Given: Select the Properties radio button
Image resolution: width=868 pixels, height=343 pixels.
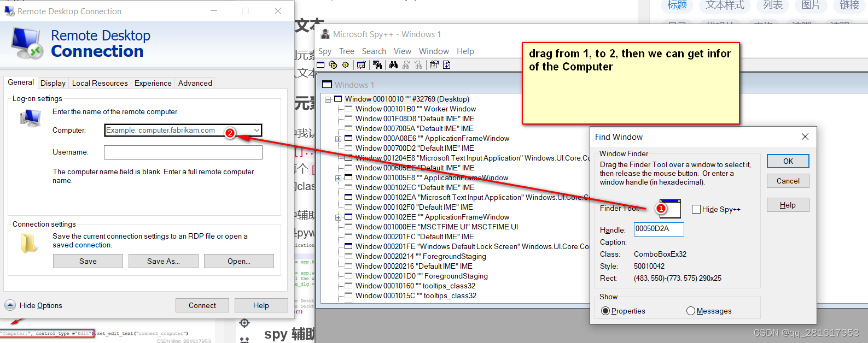Looking at the screenshot, I should pyautogui.click(x=605, y=311).
